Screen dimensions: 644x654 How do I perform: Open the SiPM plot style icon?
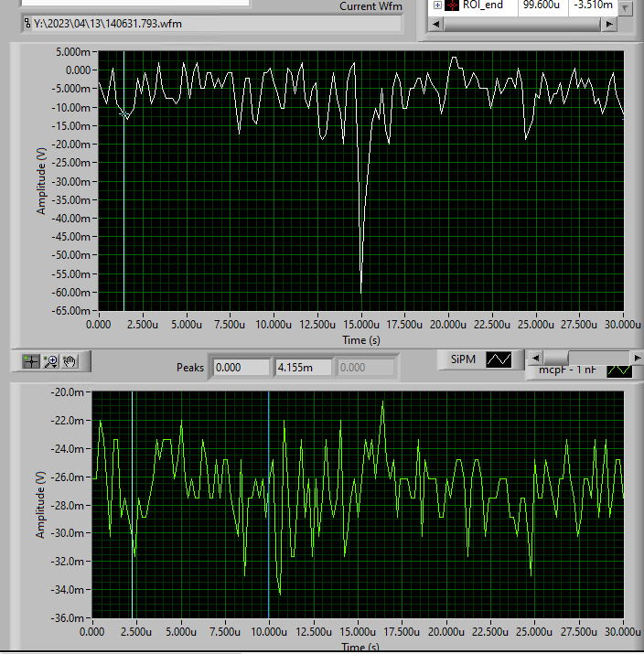(499, 359)
